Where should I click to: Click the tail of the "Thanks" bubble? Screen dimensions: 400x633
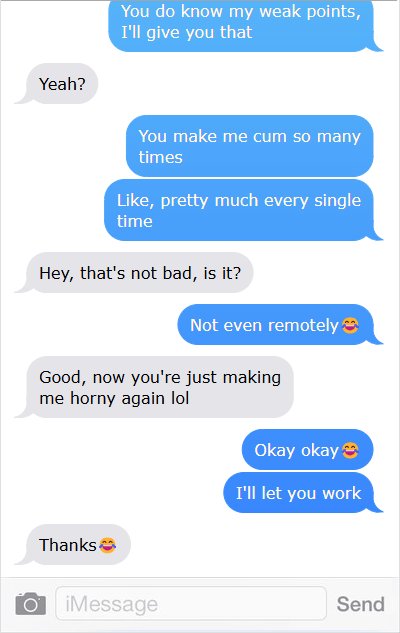[20, 560]
